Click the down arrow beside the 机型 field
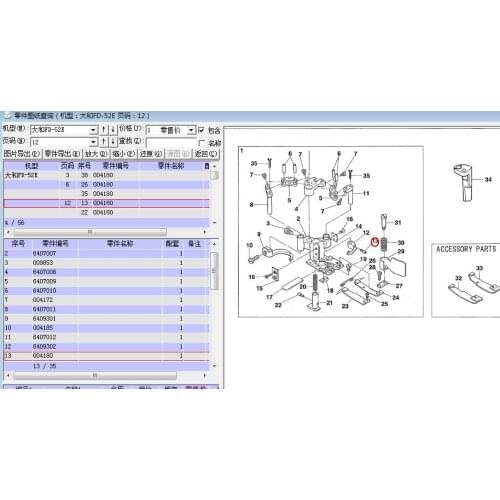This screenshot has width=500, height=500. pos(113,130)
